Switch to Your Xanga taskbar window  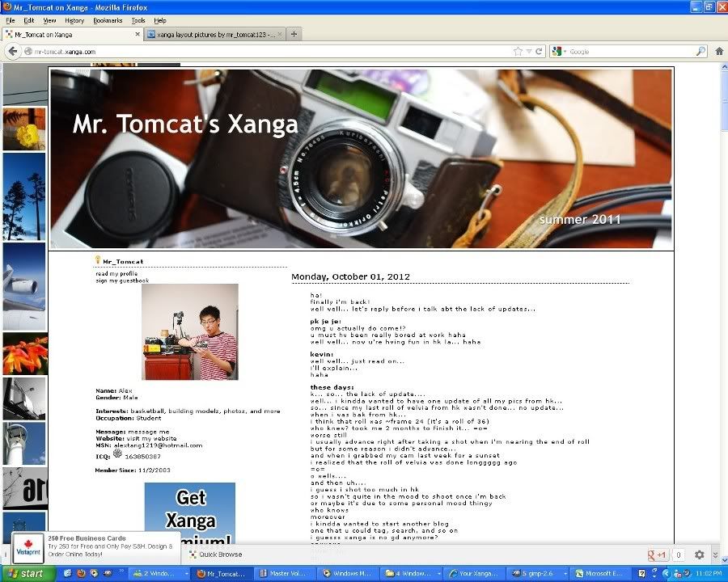[x=475, y=574]
